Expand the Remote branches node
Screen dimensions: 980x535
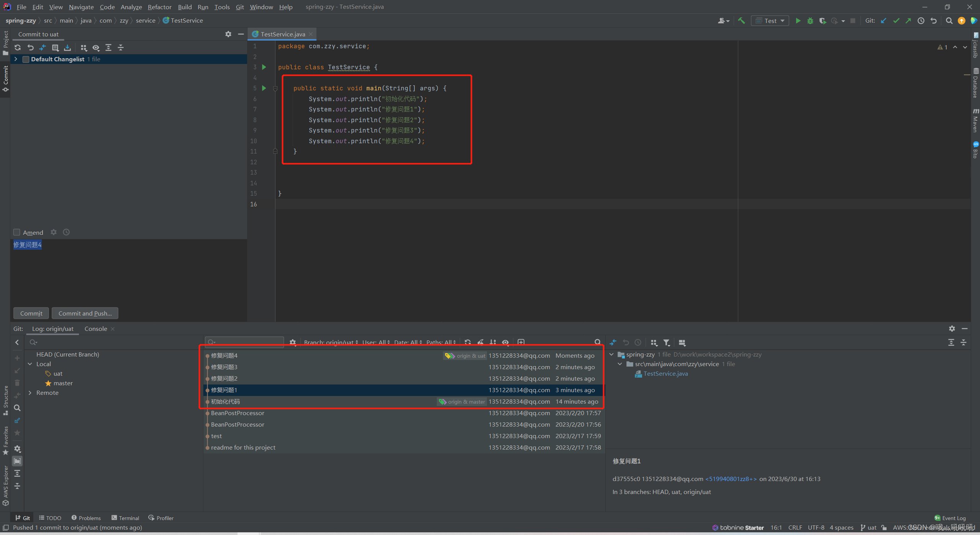point(30,393)
